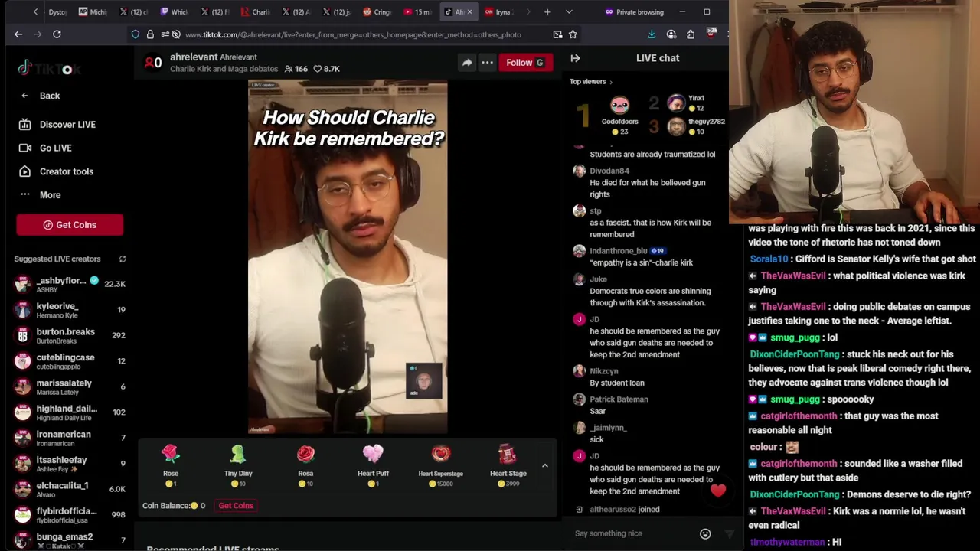Image resolution: width=980 pixels, height=551 pixels.
Task: Close the active TikTok browser tab
Action: click(x=469, y=12)
